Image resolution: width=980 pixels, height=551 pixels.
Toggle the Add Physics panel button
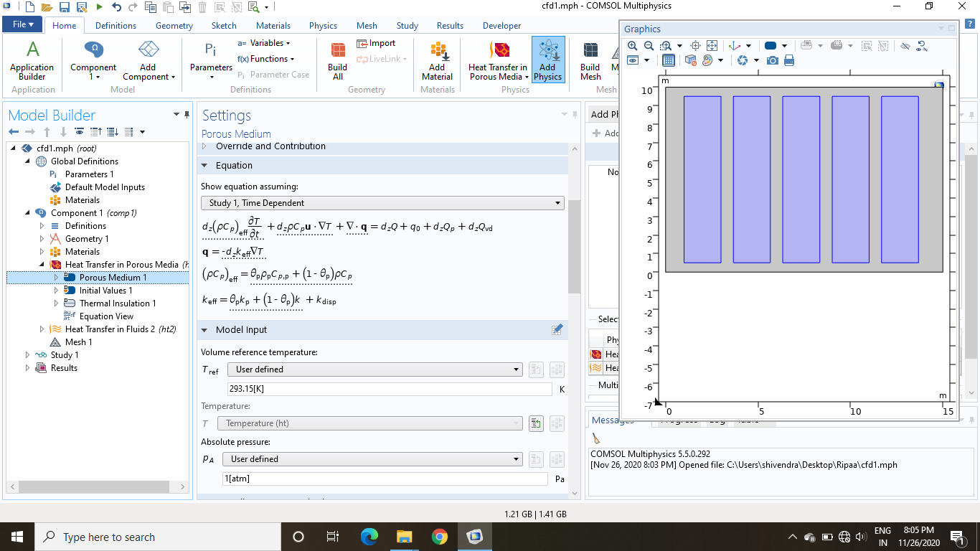(548, 59)
